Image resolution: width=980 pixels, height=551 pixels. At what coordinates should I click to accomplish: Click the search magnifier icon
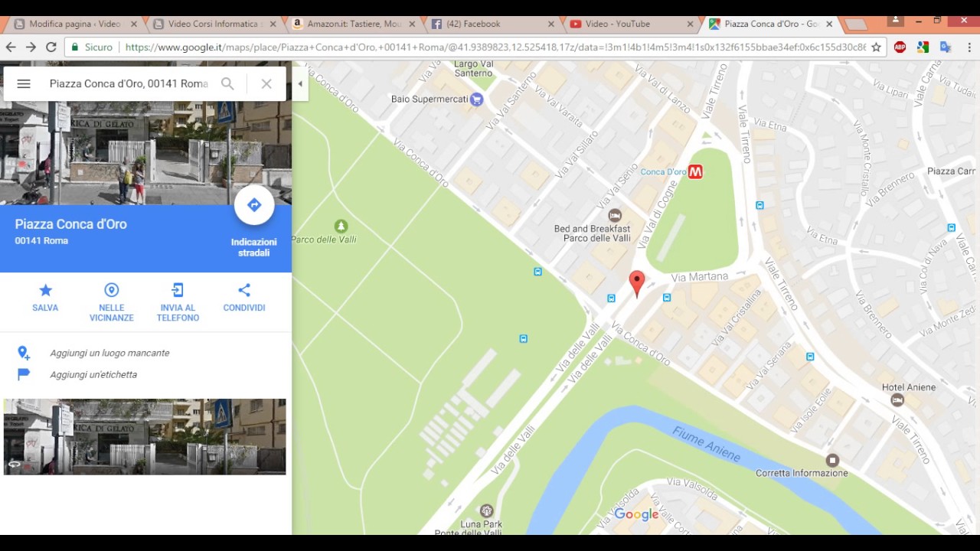pos(227,83)
